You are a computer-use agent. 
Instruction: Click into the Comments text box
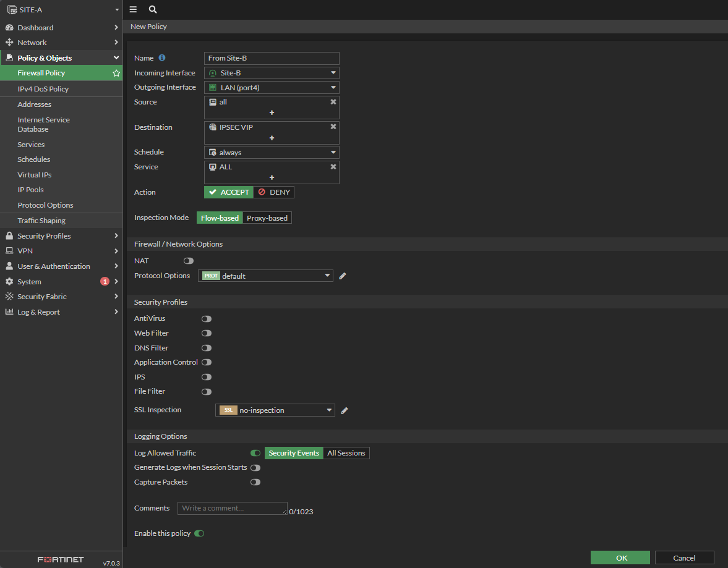point(232,508)
